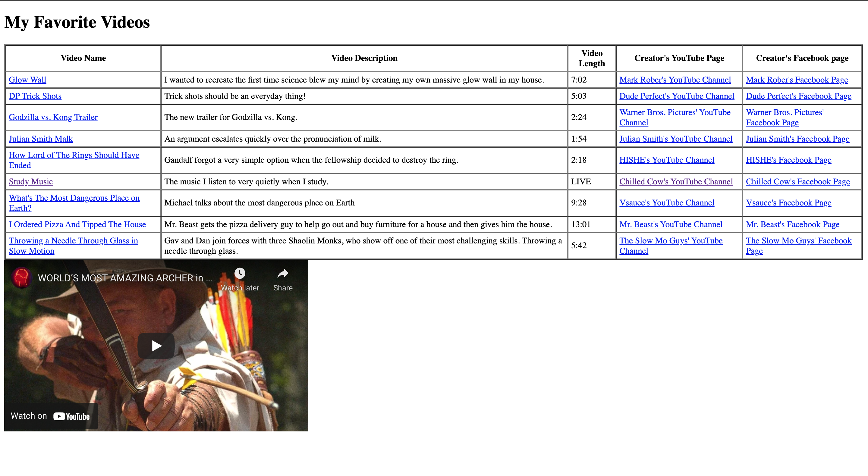Open Warner Bros. Pictures' Facebook Page link
The width and height of the screenshot is (868, 476).
[x=785, y=112]
